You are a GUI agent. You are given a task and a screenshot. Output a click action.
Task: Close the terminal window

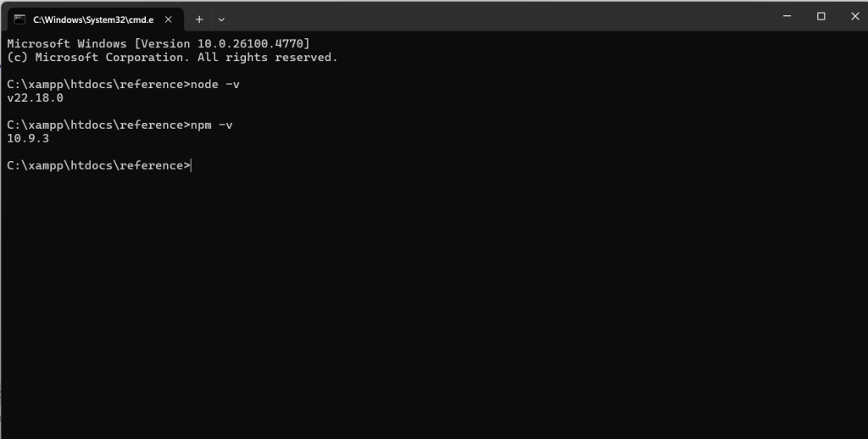point(854,16)
